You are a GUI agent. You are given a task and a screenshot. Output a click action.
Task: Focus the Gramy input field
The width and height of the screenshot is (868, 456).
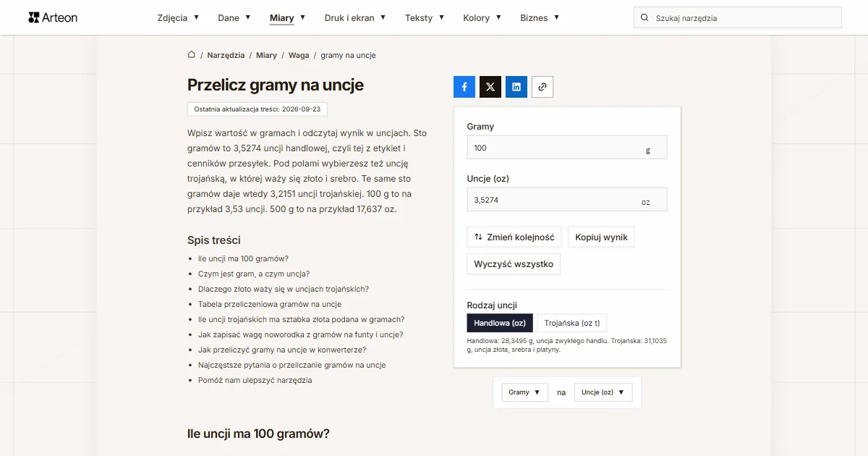coord(567,148)
